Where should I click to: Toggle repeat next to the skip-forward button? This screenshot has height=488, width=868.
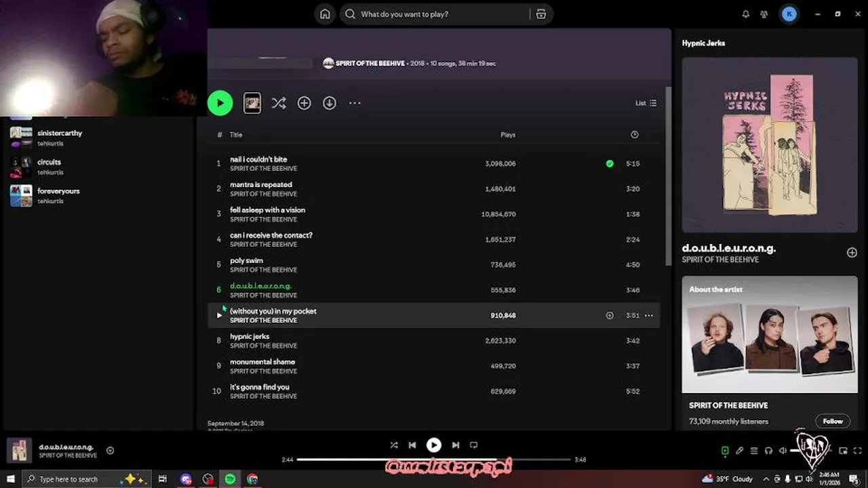(474, 445)
